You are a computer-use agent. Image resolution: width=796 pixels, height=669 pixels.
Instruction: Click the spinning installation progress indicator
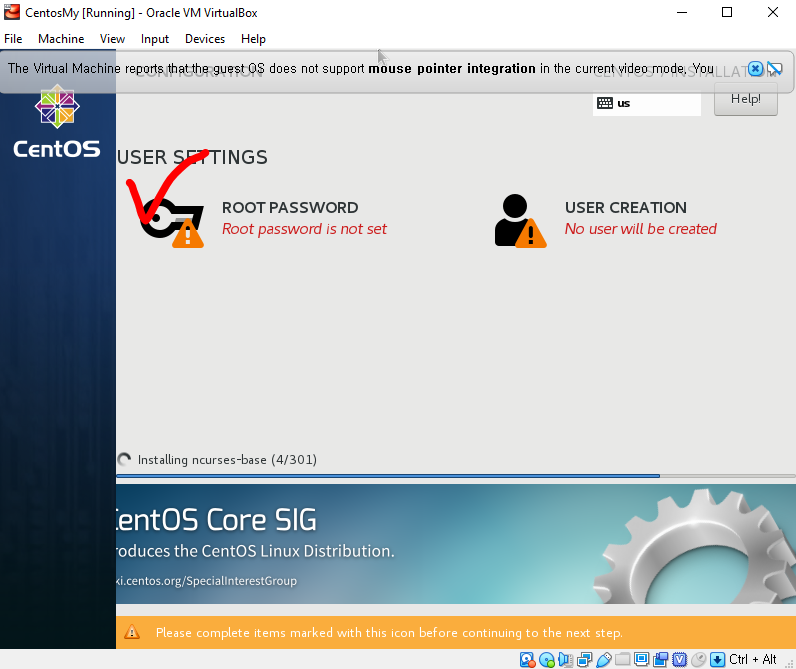coord(124,459)
